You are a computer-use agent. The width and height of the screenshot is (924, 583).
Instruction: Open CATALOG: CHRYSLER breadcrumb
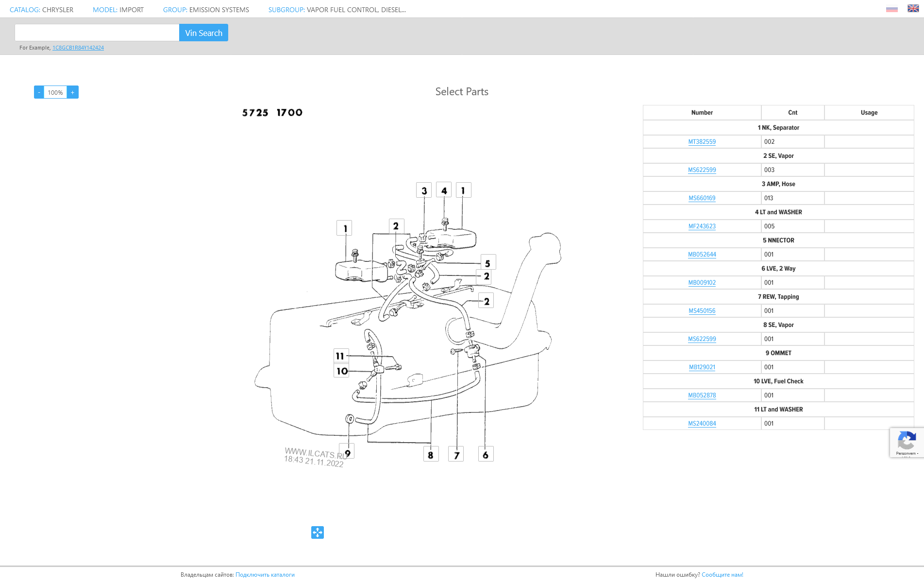(x=42, y=10)
